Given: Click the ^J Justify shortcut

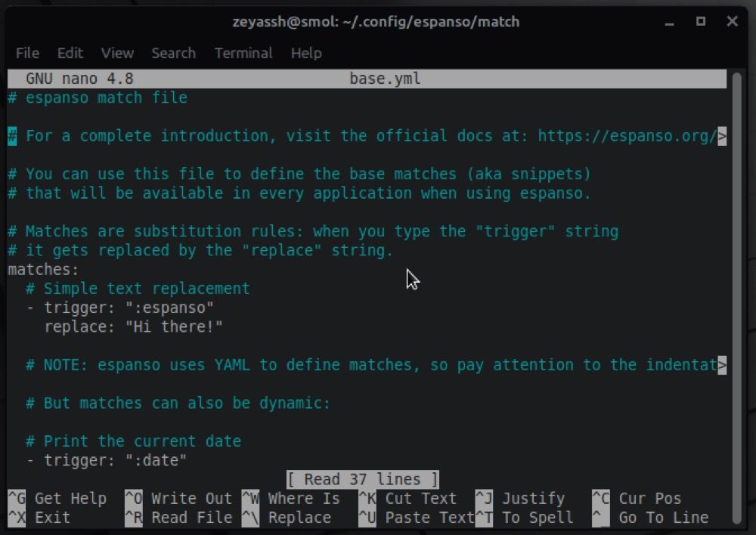Looking at the screenshot, I should tap(520, 499).
